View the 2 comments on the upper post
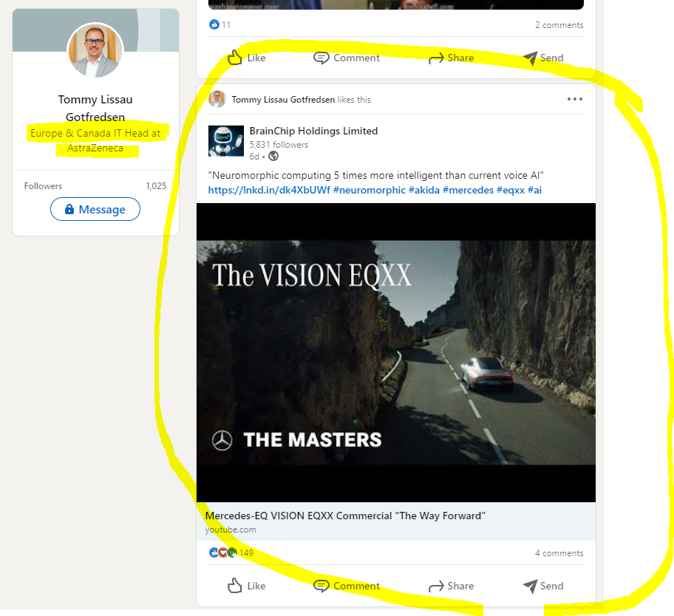 point(559,25)
